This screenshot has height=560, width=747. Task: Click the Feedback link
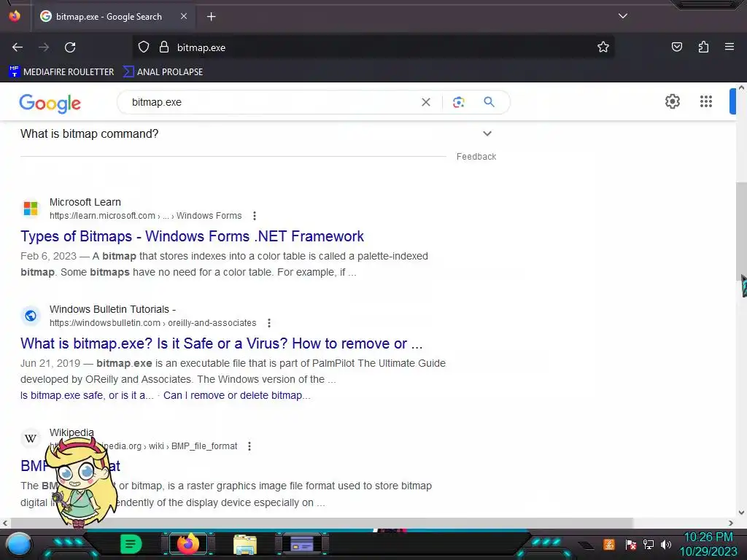(476, 157)
